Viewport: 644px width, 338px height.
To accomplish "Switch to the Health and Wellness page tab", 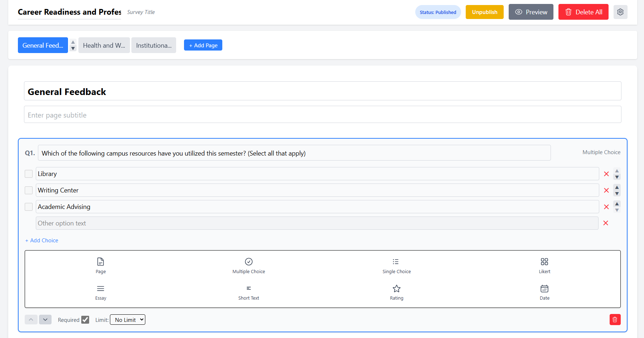I will [104, 45].
